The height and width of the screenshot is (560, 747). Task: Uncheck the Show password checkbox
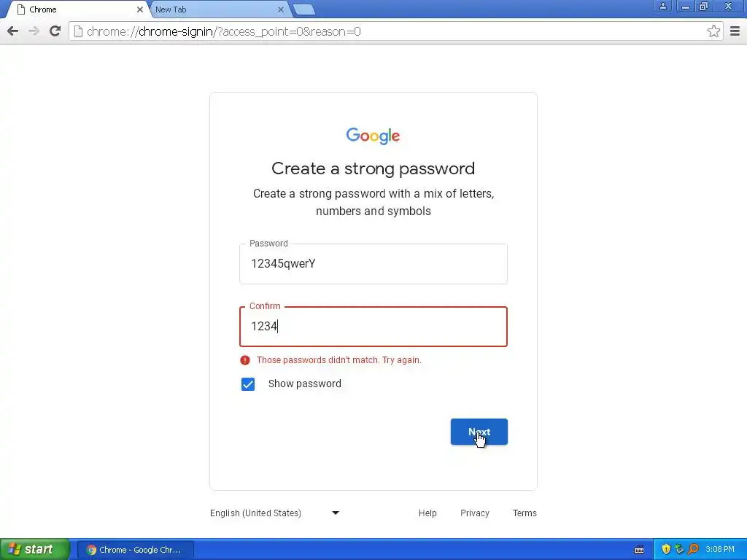[x=248, y=384]
